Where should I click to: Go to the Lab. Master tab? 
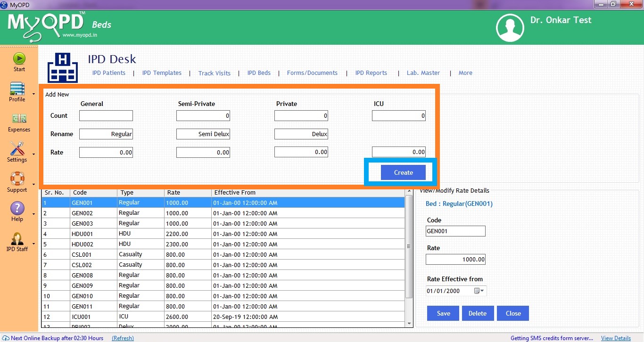(423, 73)
